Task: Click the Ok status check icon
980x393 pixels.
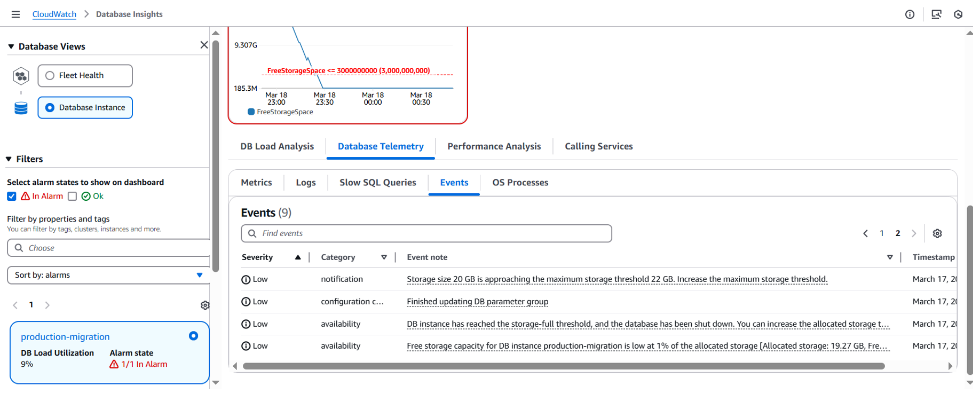Action: tap(86, 196)
